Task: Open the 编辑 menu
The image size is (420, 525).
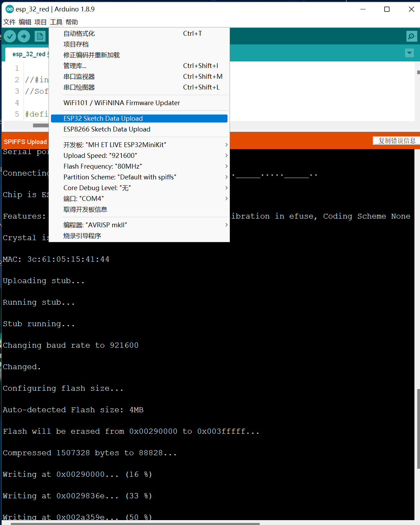Action: coord(25,22)
